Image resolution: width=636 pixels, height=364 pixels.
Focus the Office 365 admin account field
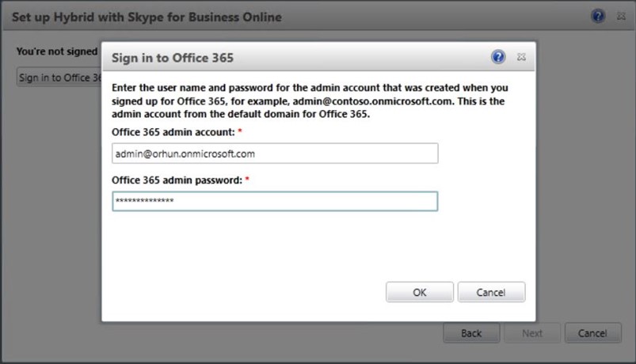[x=275, y=154]
